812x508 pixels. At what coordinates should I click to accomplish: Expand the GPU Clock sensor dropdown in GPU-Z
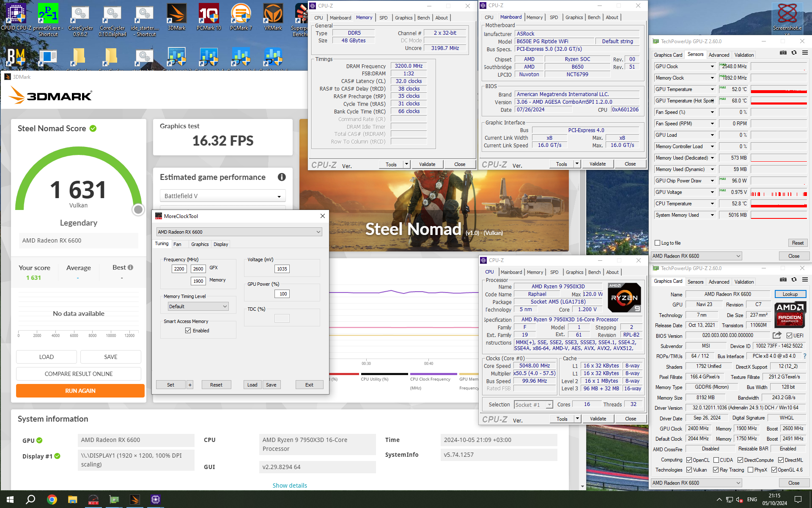tap(712, 66)
